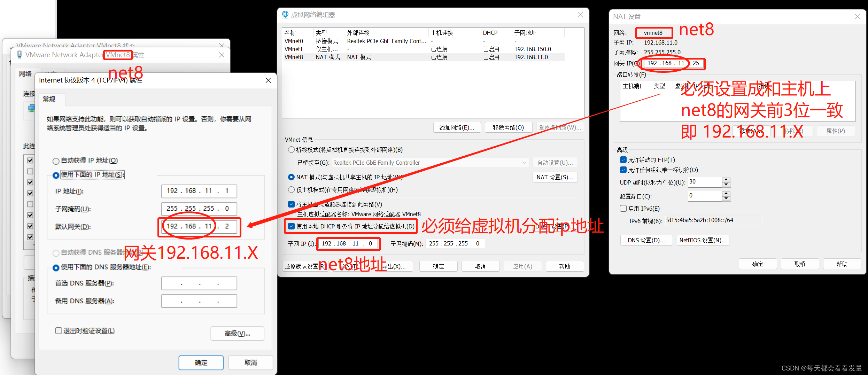The width and height of the screenshot is (868, 375).
Task: Click the 网关 IP field in NAT settings
Action: click(673, 63)
